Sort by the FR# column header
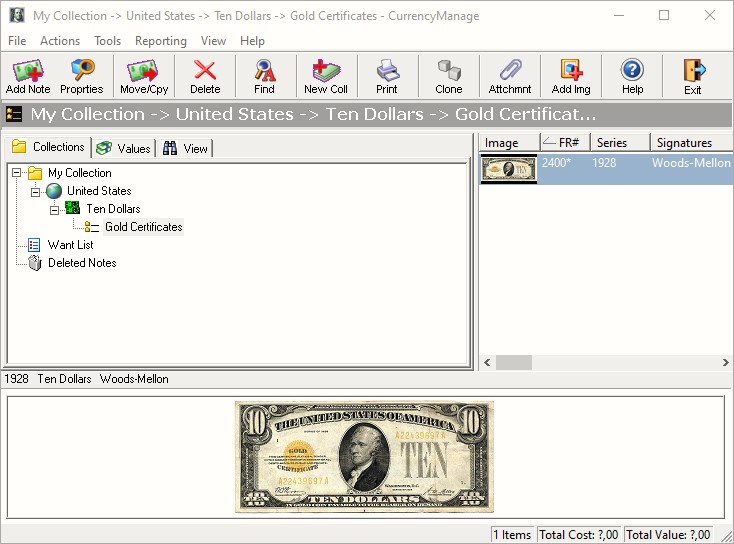The height and width of the screenshot is (544, 734). pos(566,142)
